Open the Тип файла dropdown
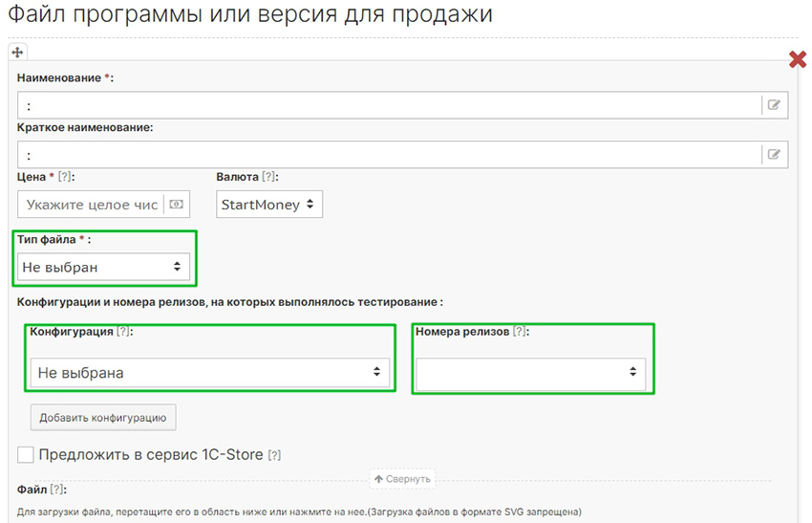The width and height of the screenshot is (812, 523). (103, 267)
